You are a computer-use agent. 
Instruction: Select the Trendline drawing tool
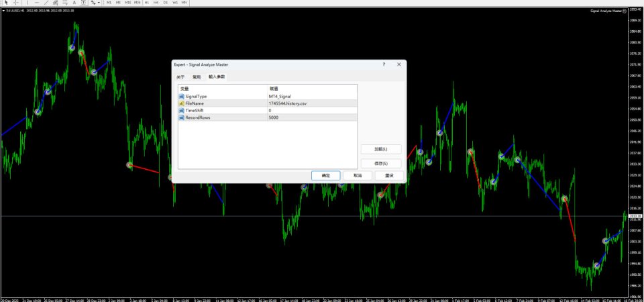(x=46, y=3)
